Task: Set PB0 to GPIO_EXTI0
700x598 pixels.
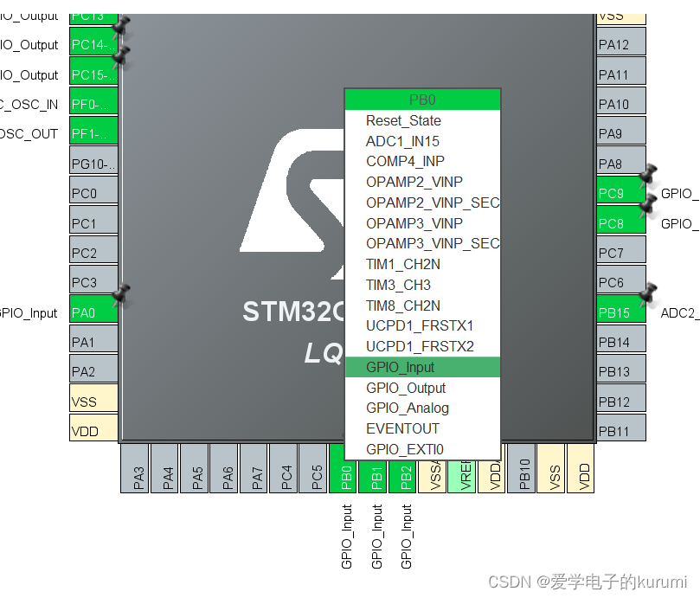Action: click(404, 449)
